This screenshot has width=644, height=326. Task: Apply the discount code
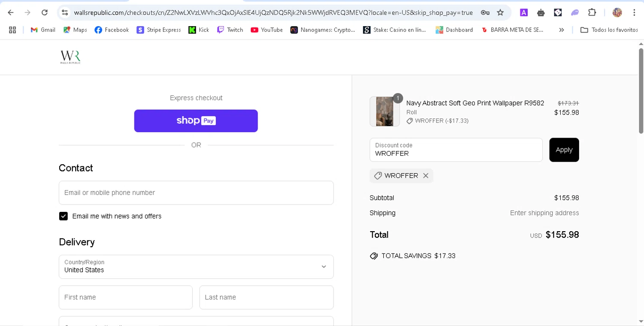click(564, 150)
